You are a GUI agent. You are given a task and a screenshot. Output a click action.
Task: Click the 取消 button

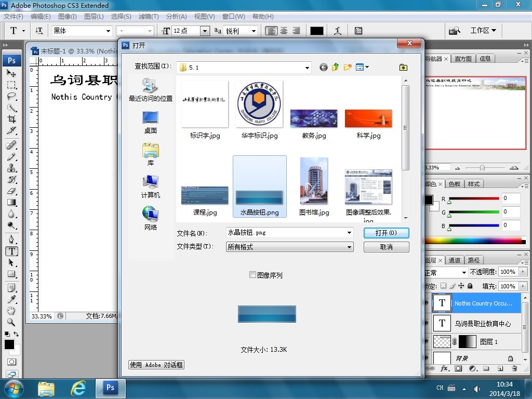(x=386, y=247)
